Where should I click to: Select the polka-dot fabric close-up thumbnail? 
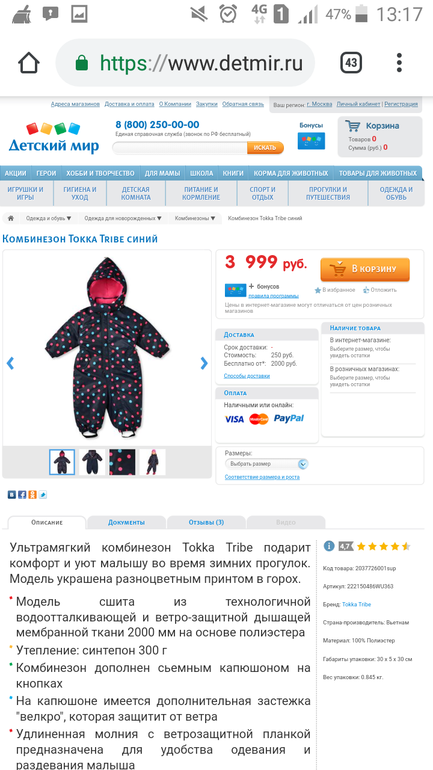click(x=122, y=462)
